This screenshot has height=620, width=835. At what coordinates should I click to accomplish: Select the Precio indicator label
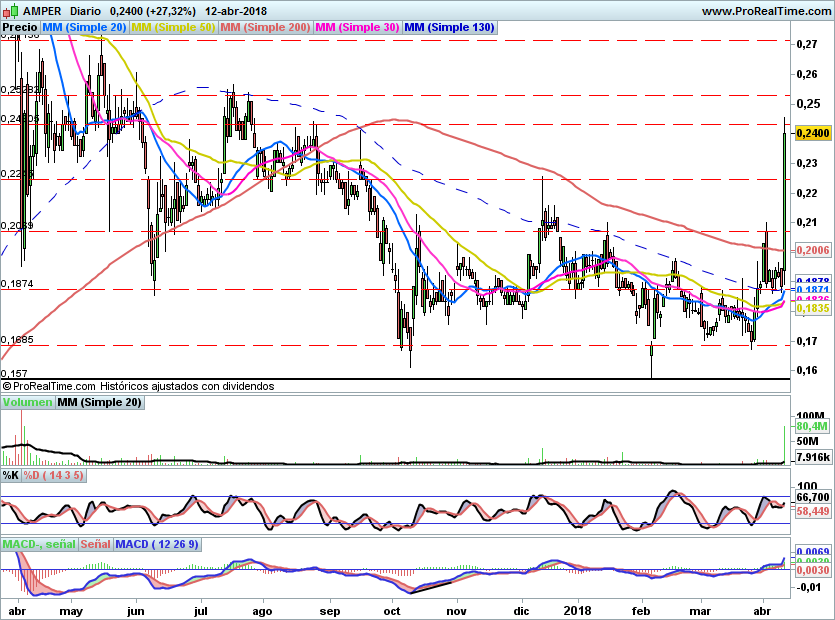click(x=20, y=27)
